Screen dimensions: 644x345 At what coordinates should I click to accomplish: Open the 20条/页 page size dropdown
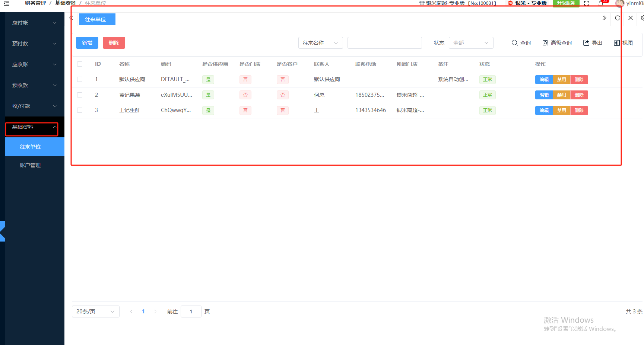(95, 312)
